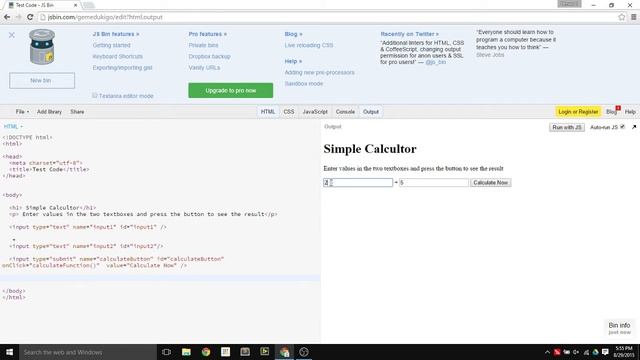
Task: Click the active Chrome window in taskbar
Action: tap(284, 352)
